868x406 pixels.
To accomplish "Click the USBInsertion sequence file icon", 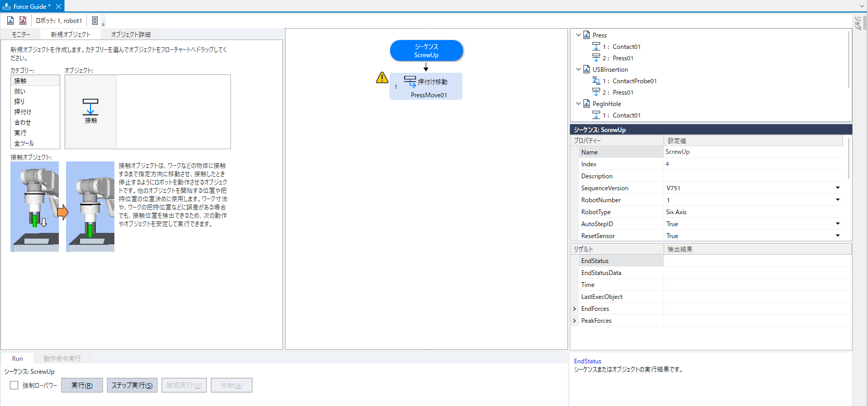I will click(x=587, y=70).
